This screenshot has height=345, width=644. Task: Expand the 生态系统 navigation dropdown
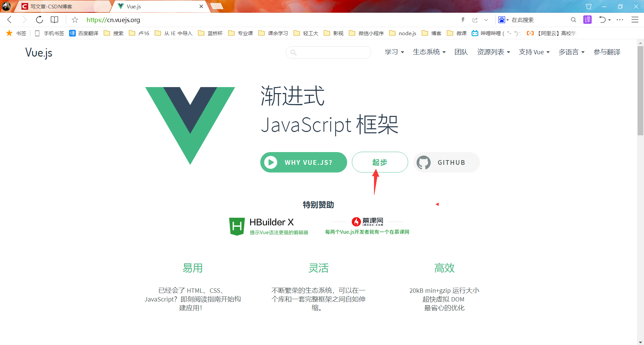(x=429, y=52)
